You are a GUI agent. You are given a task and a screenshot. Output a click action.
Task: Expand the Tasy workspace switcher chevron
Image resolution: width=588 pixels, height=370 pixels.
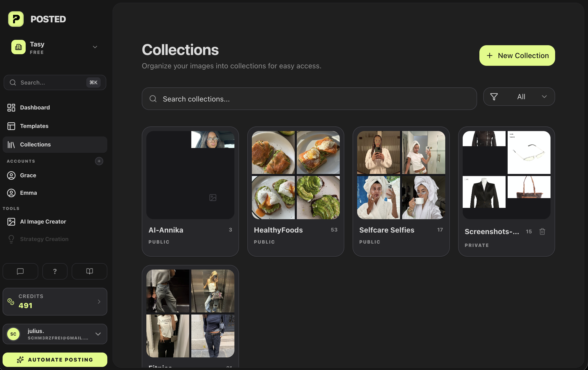(x=95, y=47)
